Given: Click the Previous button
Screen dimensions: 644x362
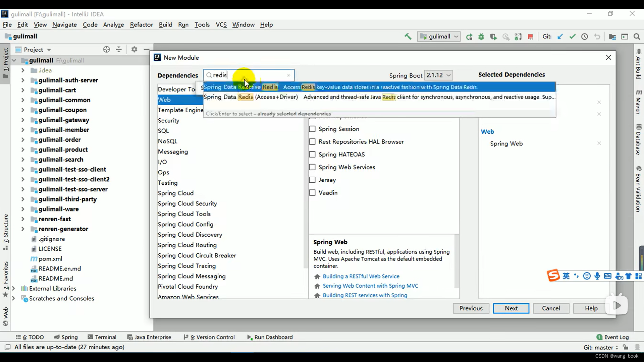Looking at the screenshot, I should (x=471, y=308).
